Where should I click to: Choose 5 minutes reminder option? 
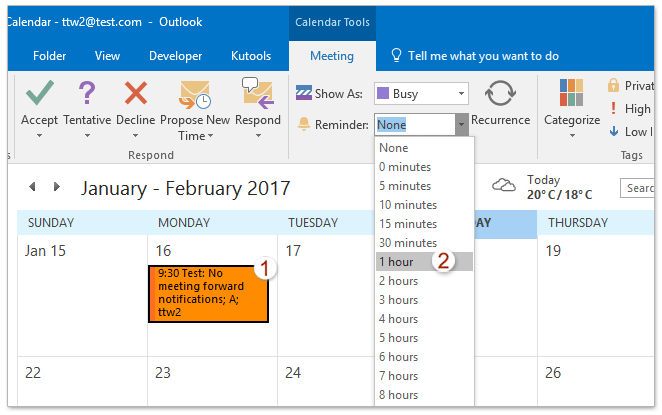click(x=424, y=186)
